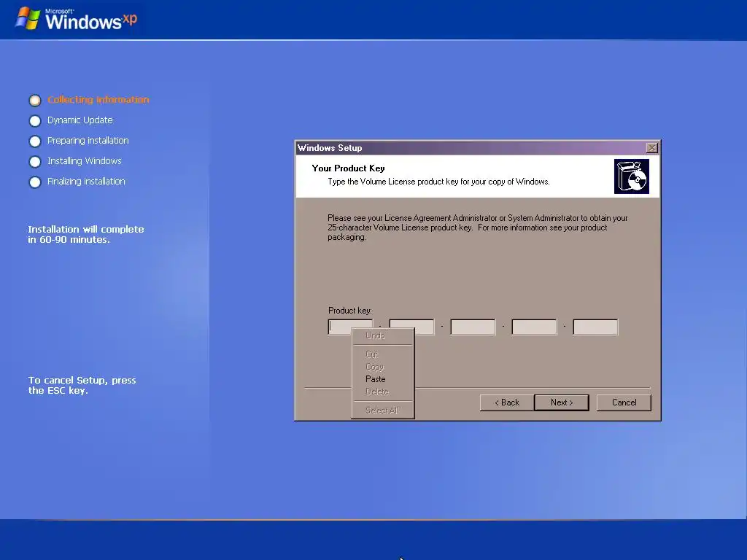The height and width of the screenshot is (560, 747).
Task: Focus the first product key field
Action: click(x=351, y=327)
